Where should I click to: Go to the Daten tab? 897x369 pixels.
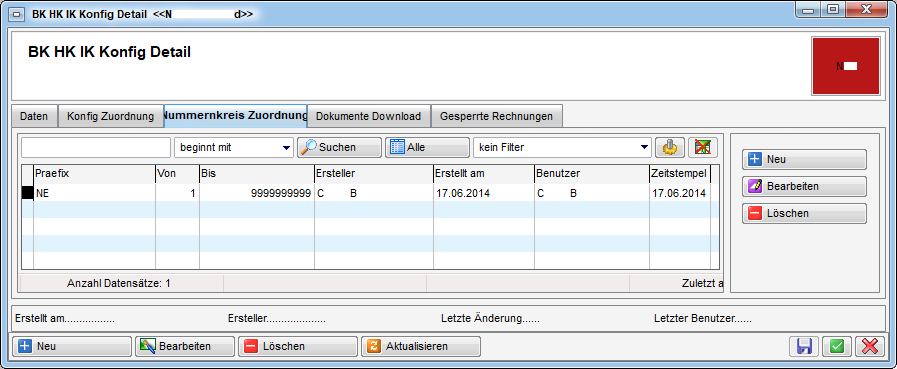coord(34,116)
